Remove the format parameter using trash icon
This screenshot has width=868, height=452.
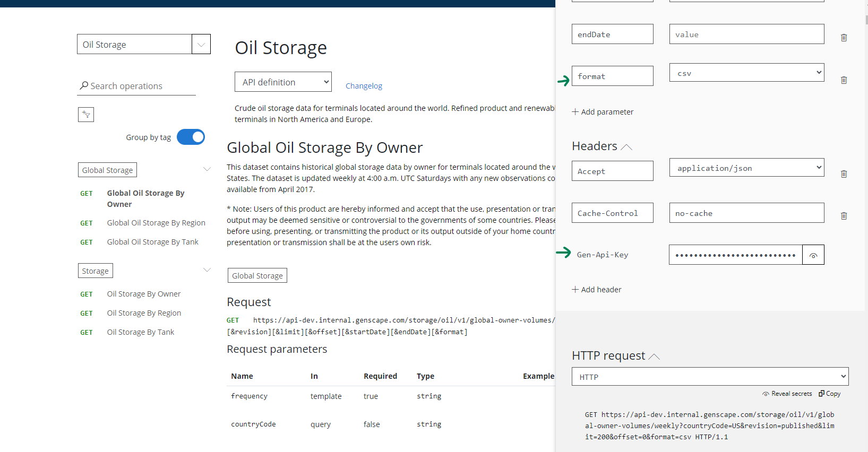pyautogui.click(x=844, y=80)
